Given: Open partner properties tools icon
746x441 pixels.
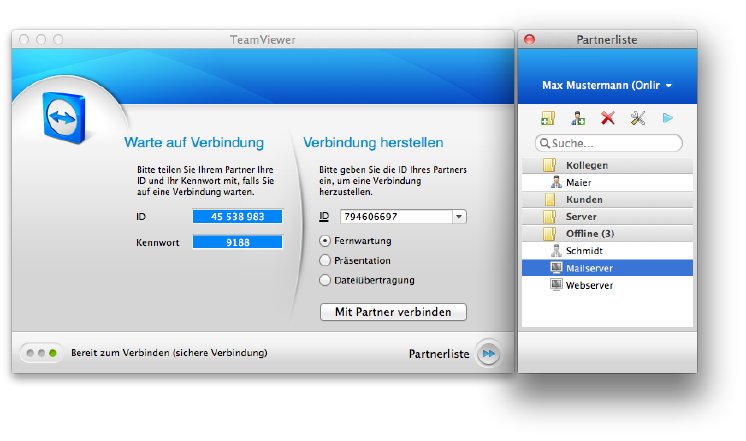Looking at the screenshot, I should tap(638, 118).
